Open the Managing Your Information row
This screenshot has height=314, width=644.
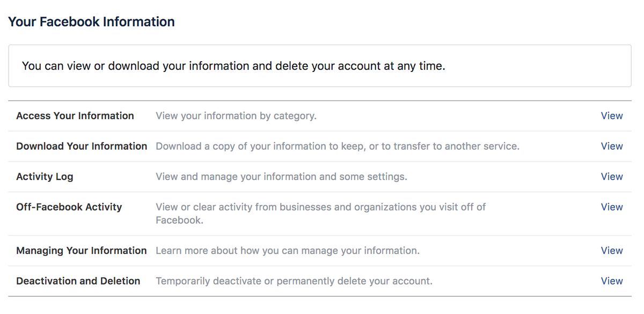point(81,251)
